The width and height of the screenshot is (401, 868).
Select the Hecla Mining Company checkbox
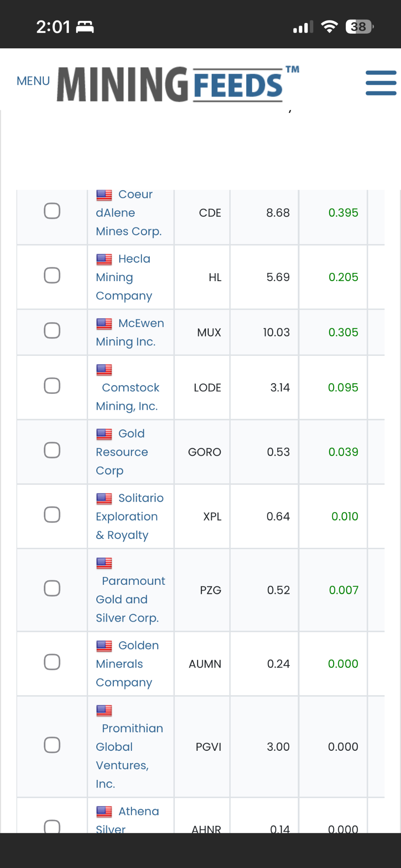tap(52, 275)
